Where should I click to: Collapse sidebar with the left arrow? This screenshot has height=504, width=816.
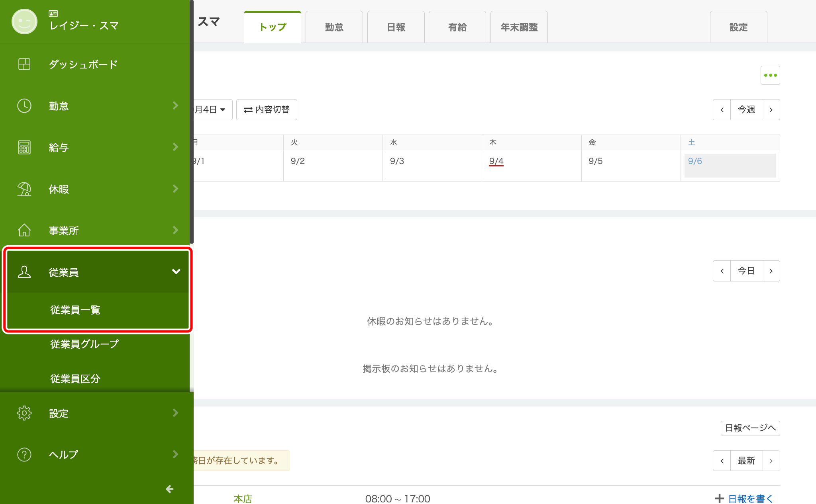click(x=170, y=489)
